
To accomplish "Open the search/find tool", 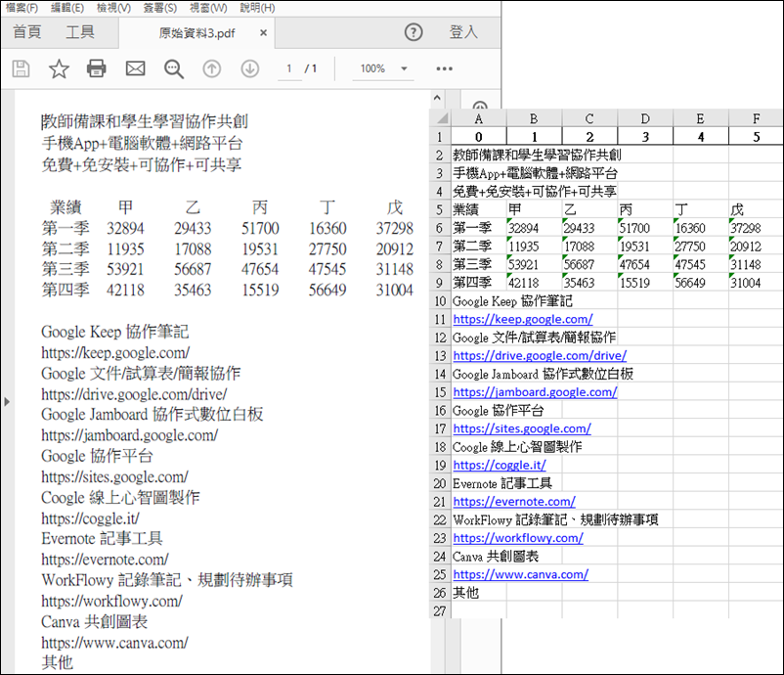I will tap(173, 69).
